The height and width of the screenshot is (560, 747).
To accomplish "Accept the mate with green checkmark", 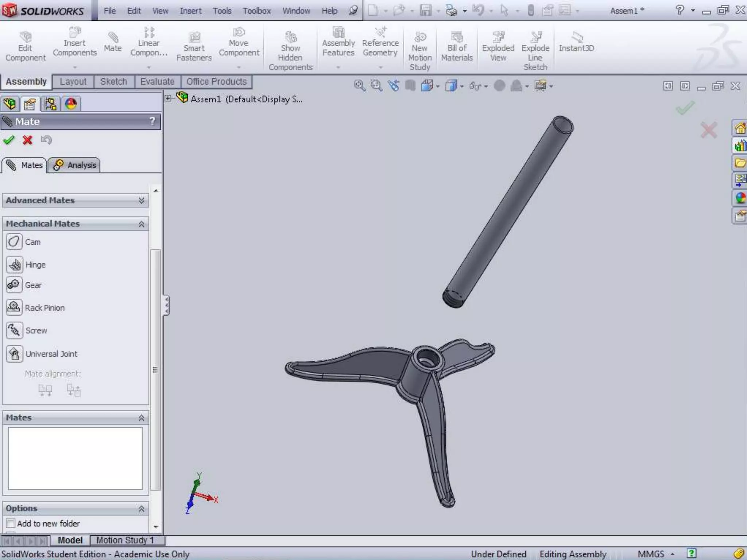I will tap(9, 140).
